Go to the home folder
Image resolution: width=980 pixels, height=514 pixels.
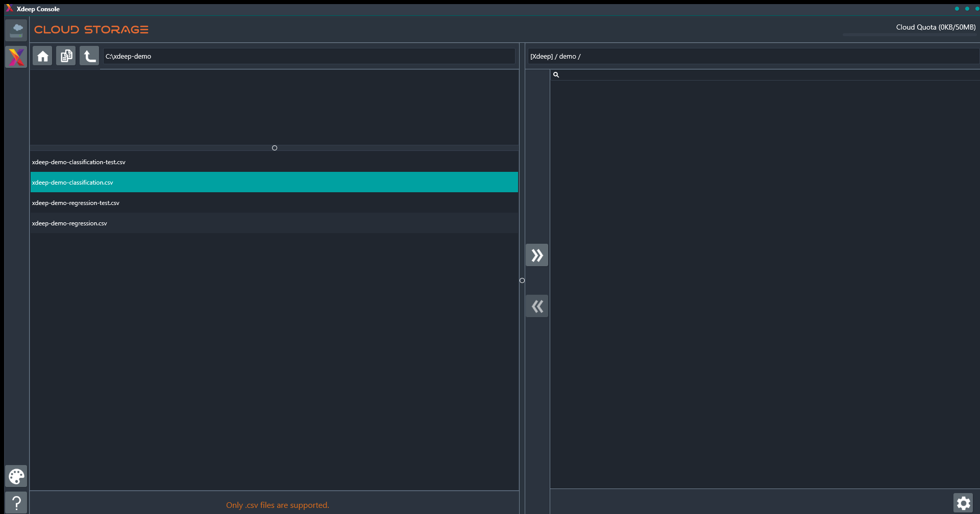coord(42,56)
